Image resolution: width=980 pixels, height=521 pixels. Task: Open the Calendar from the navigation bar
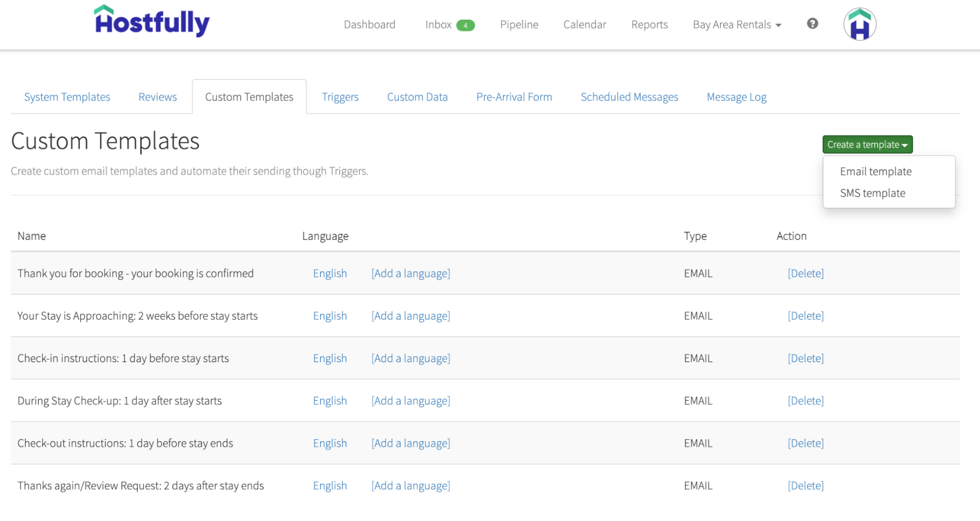(x=584, y=25)
